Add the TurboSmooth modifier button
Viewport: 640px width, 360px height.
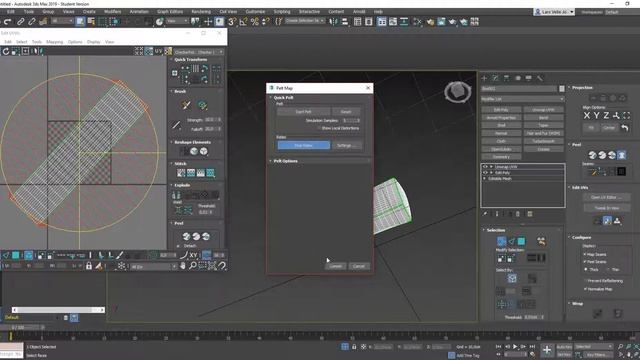coord(543,141)
